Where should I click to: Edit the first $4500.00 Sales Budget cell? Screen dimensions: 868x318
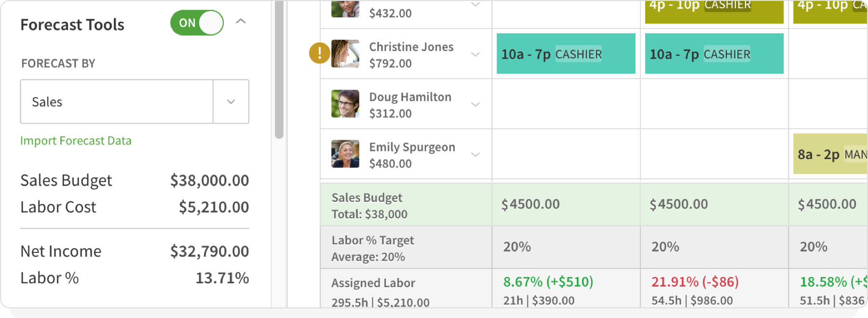click(531, 204)
